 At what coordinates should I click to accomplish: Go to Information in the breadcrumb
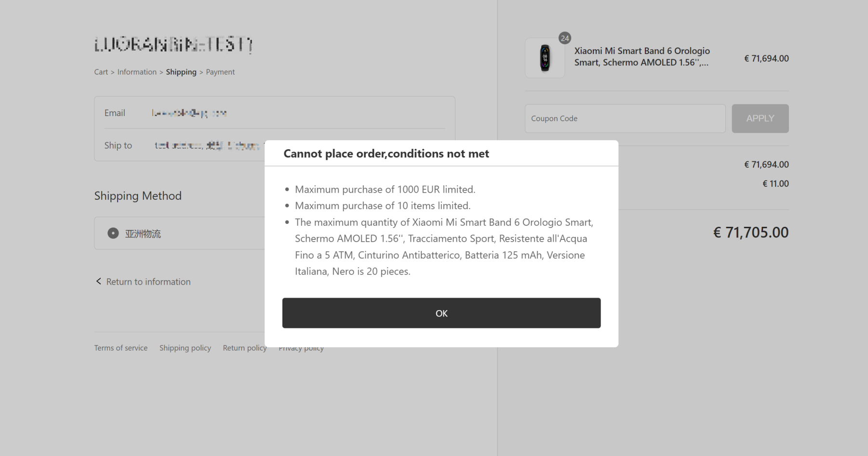[x=137, y=72]
